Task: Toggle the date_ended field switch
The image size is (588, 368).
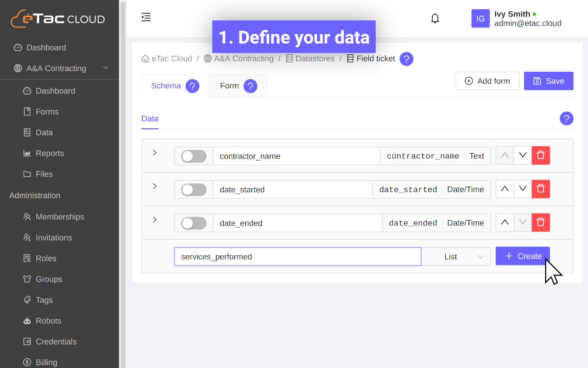Action: [193, 223]
